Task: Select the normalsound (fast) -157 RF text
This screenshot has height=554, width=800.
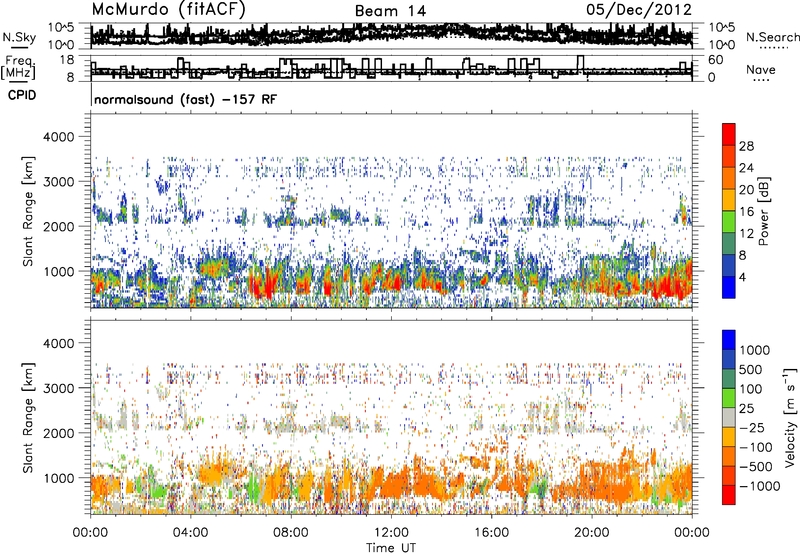Action: coord(186,99)
